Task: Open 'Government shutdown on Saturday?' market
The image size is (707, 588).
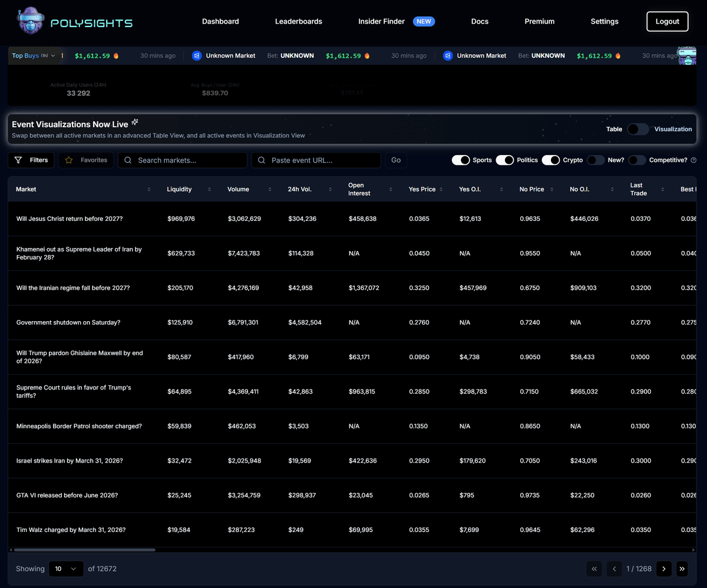Action: click(x=68, y=322)
